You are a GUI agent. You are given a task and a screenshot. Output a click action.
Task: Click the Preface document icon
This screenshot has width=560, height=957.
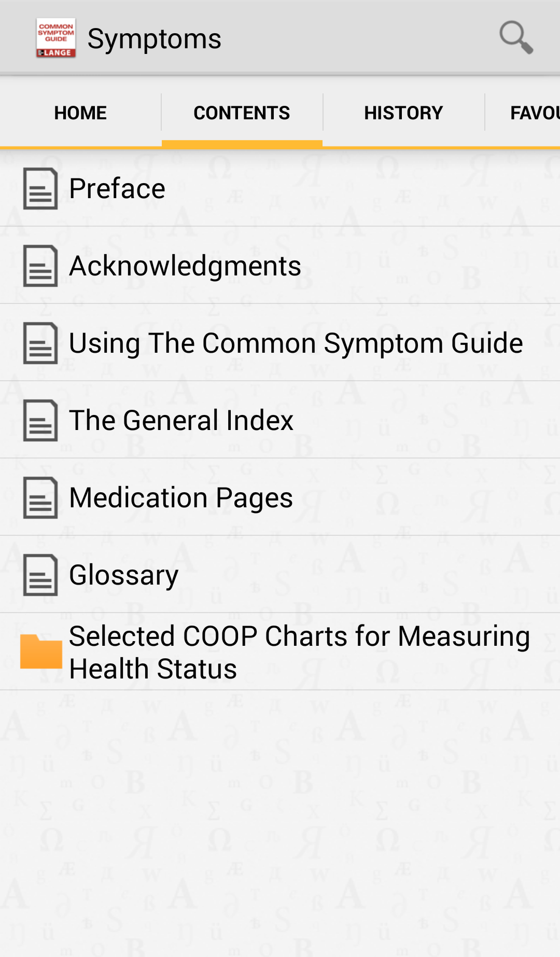tap(40, 188)
